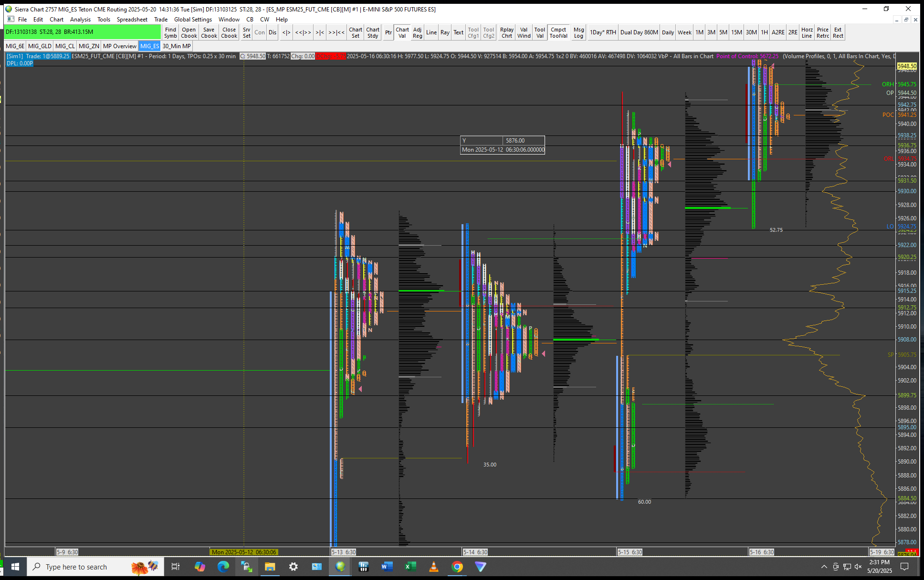Click the Find Symb toolbar button
The image size is (924, 580).
170,32
